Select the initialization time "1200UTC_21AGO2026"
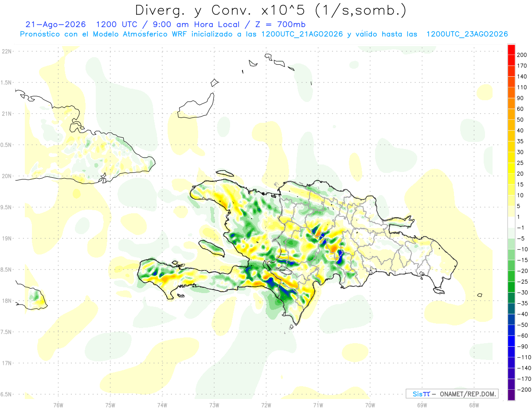 302,34
